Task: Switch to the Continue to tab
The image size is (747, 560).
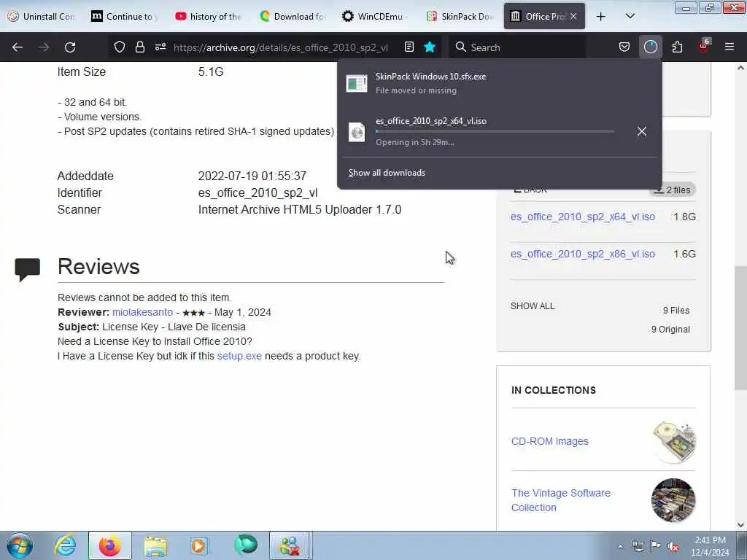Action: pos(125,16)
